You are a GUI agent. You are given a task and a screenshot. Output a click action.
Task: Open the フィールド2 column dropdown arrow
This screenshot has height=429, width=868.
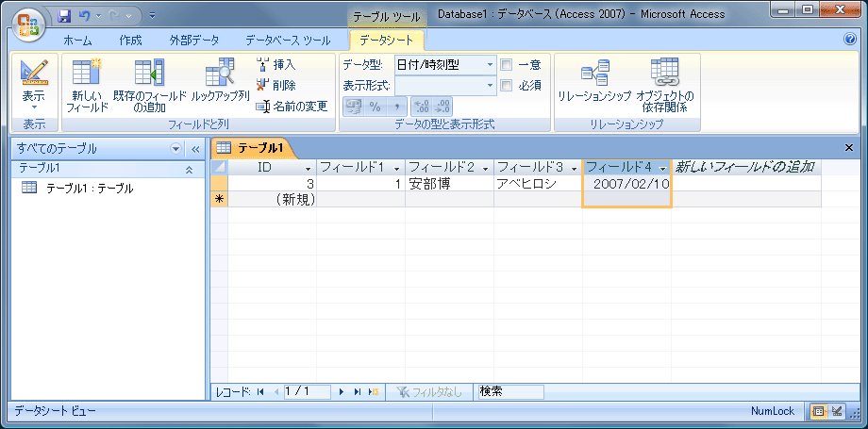[x=486, y=168]
